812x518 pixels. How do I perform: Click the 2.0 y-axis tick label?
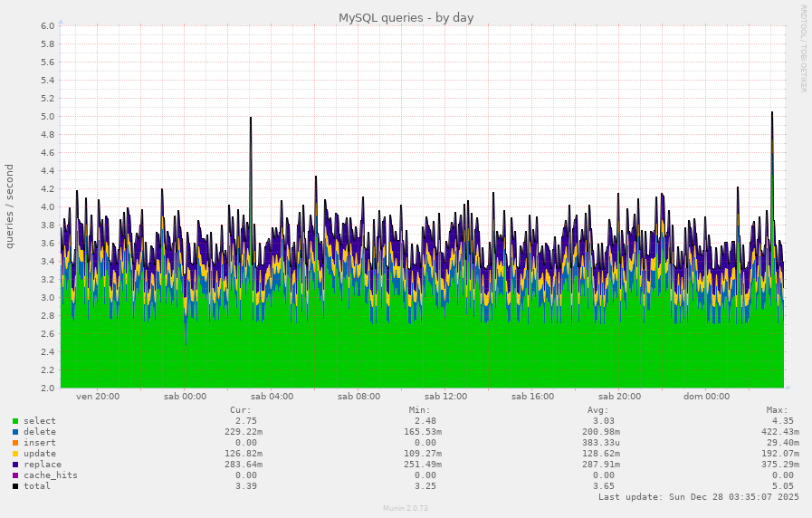click(x=48, y=388)
